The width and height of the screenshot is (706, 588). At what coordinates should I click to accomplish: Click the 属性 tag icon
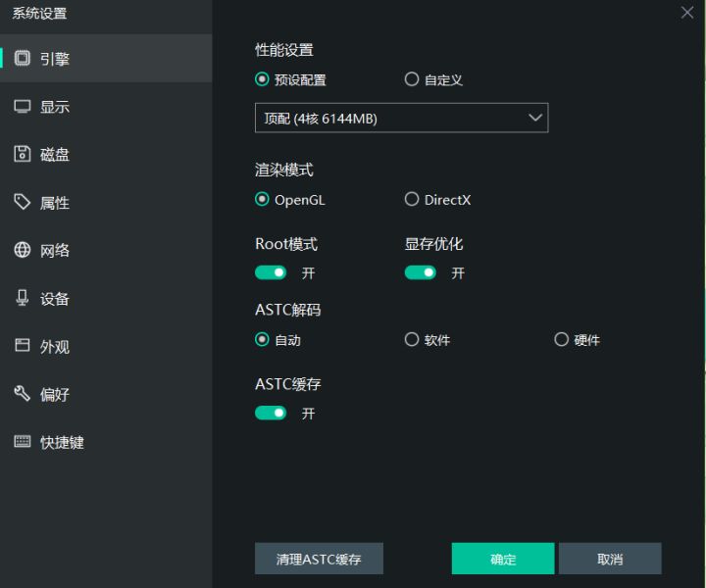click(22, 202)
